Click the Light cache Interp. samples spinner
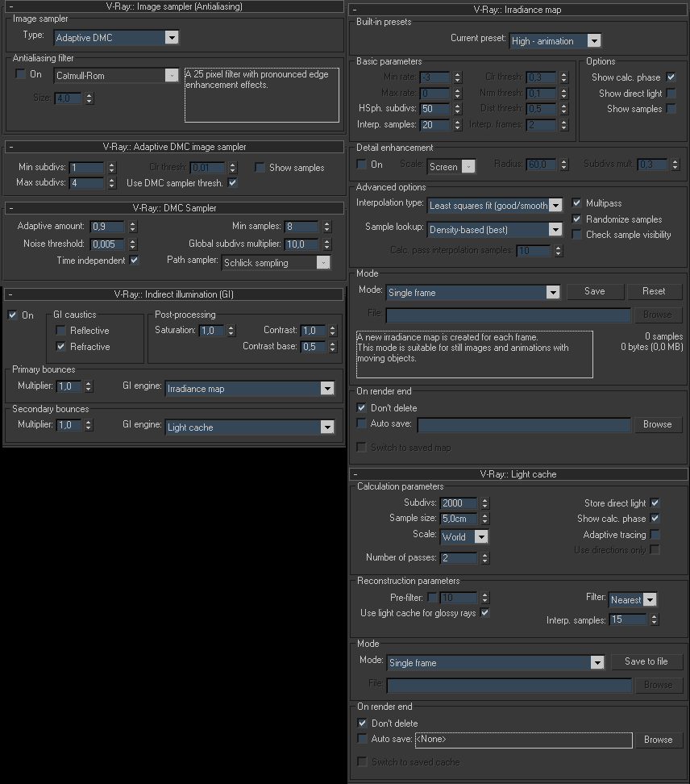The height and width of the screenshot is (784, 690). pyautogui.click(x=655, y=619)
